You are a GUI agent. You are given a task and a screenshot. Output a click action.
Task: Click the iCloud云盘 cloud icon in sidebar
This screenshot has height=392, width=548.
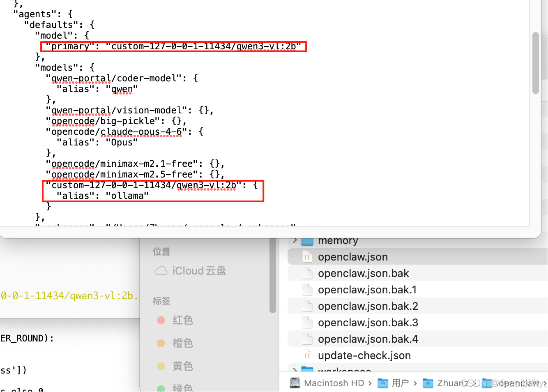[161, 270]
